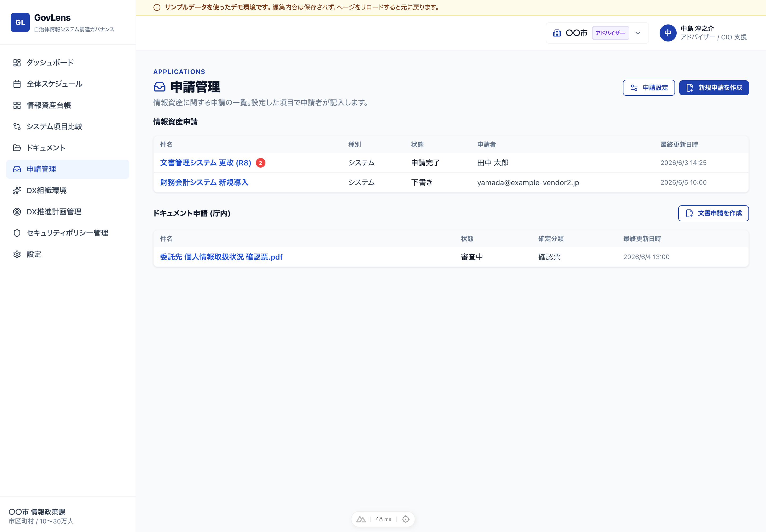Click the building icon beside 〇〇市
Screen dimensions: 766x532
(x=557, y=33)
